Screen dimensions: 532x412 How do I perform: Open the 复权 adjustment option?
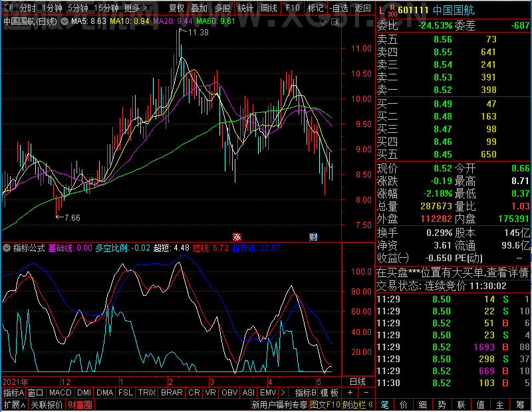click(x=176, y=8)
